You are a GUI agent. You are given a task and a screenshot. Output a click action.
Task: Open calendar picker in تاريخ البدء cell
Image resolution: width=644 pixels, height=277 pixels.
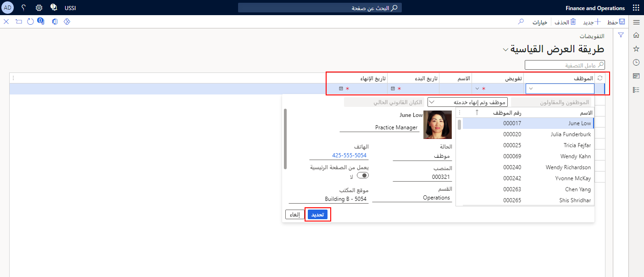[393, 89]
